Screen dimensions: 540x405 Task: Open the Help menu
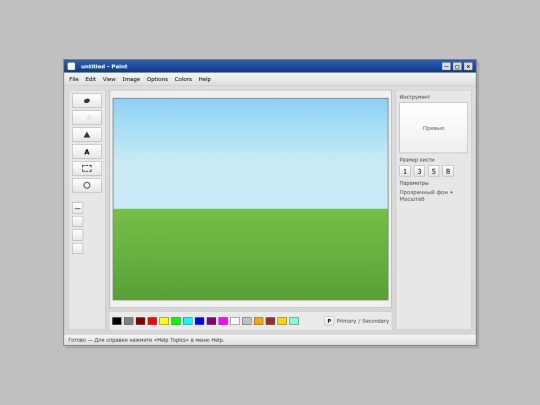205,79
